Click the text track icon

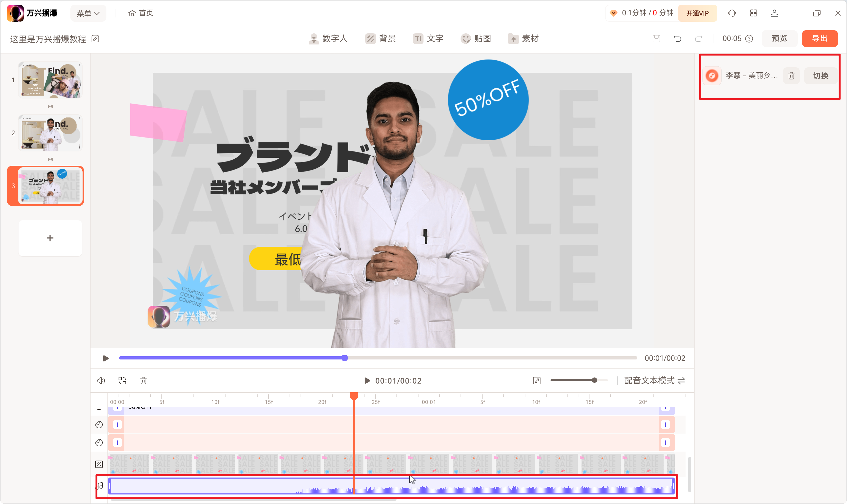point(99,408)
